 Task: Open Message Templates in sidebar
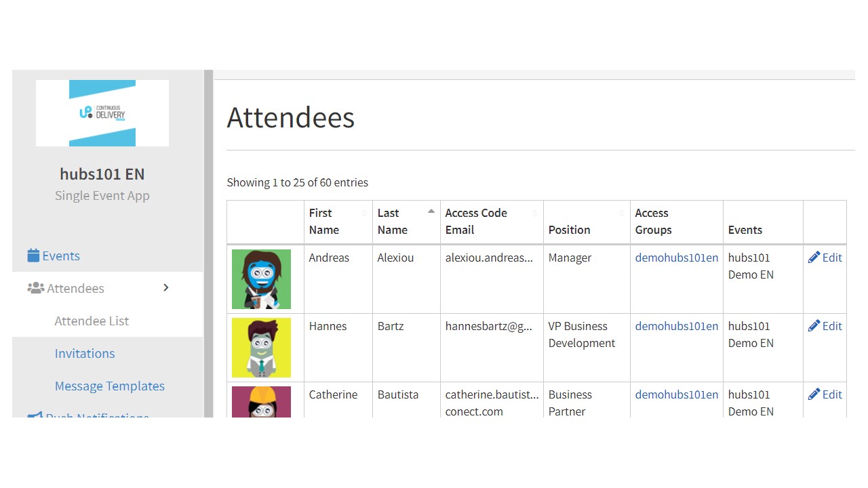tap(110, 386)
